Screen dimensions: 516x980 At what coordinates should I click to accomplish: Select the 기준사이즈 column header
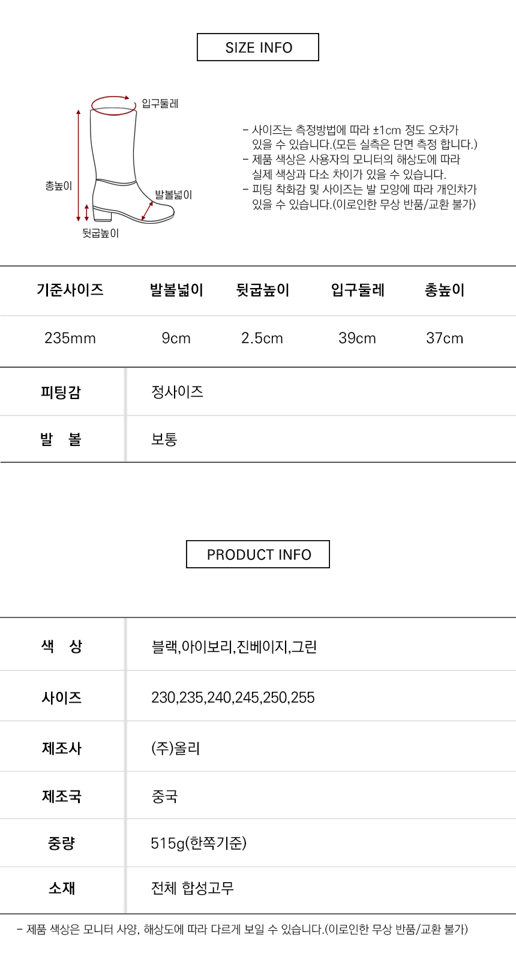[70, 290]
